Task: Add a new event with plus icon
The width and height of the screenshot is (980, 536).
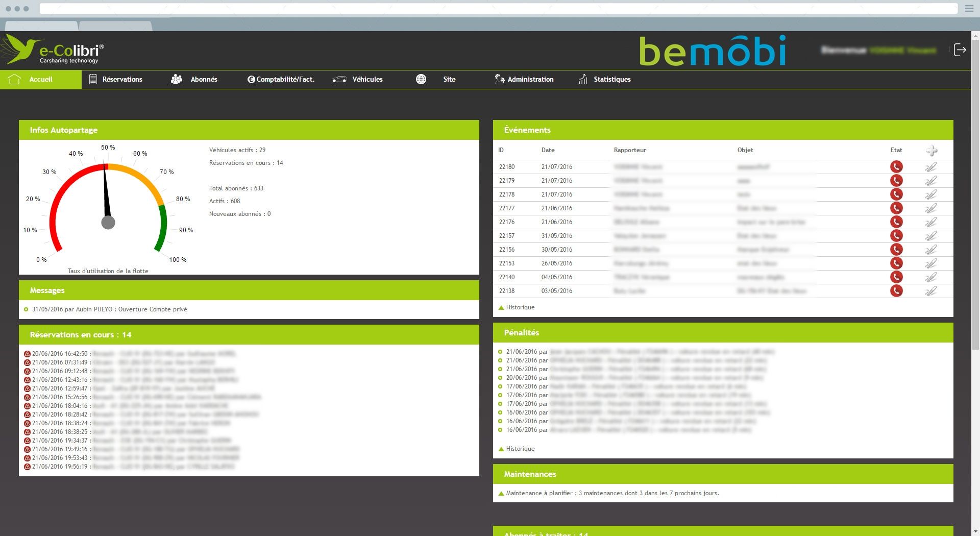Action: [x=932, y=151]
